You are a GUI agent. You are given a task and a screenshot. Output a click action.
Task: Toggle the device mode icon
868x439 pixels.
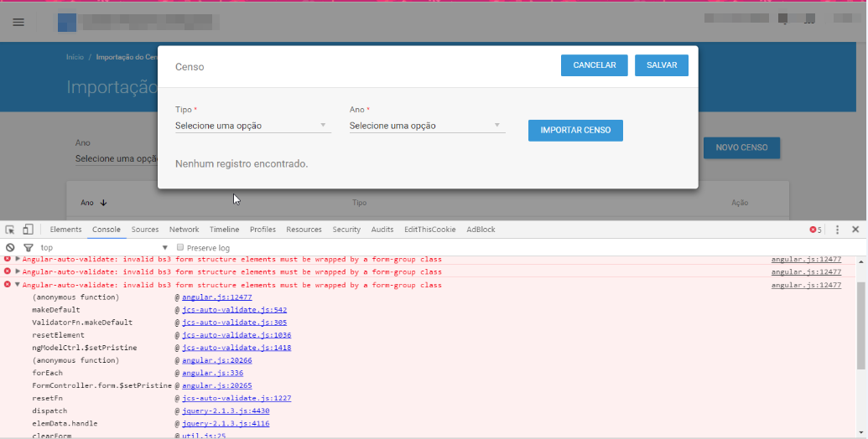click(28, 230)
